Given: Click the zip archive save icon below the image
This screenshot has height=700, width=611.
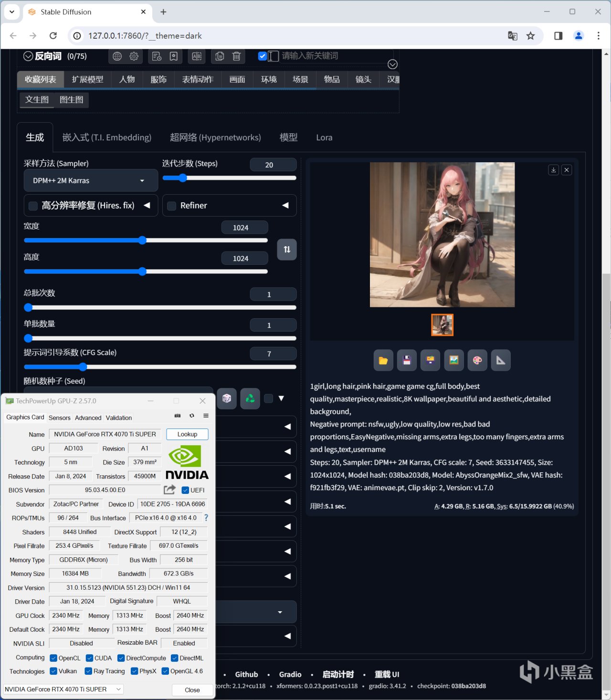Looking at the screenshot, I should pyautogui.click(x=430, y=360).
